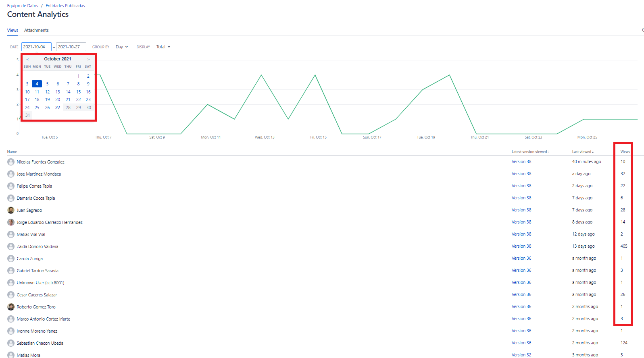This screenshot has height=358, width=644.
Task: Click Zaida Donoso Valdivia's avatar icon
Action: tap(11, 246)
